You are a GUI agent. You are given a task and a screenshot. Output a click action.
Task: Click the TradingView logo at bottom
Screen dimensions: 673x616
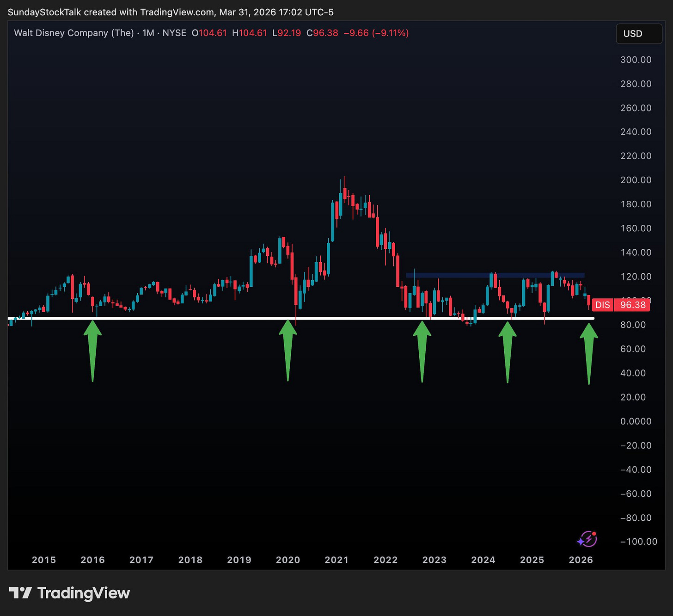70,593
